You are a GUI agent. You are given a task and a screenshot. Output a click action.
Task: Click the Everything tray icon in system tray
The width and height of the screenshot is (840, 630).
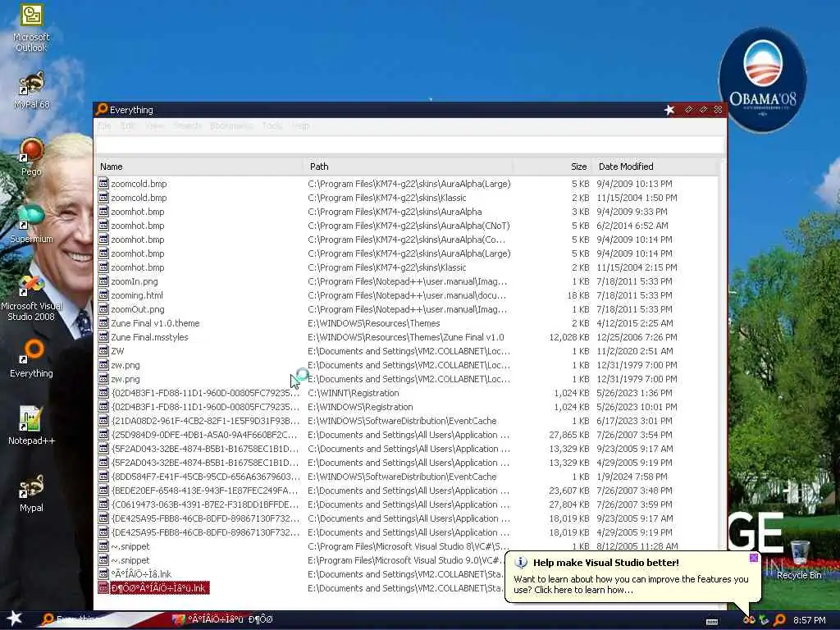[779, 620]
